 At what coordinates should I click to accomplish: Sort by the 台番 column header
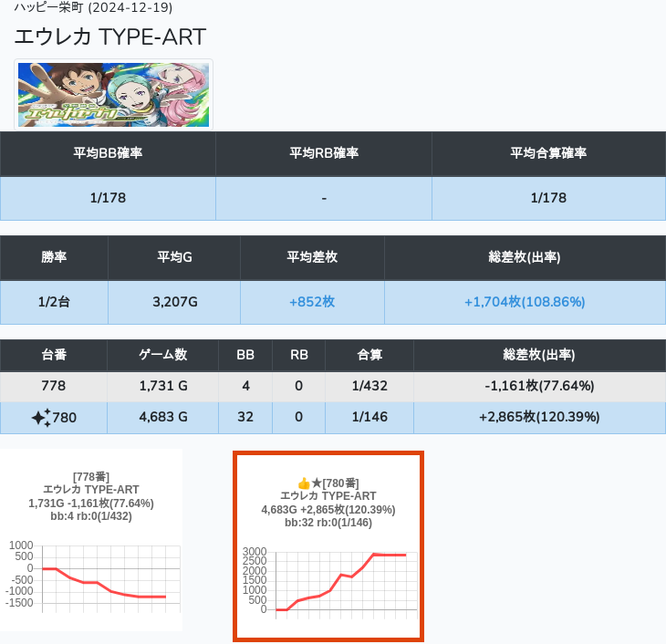point(54,354)
